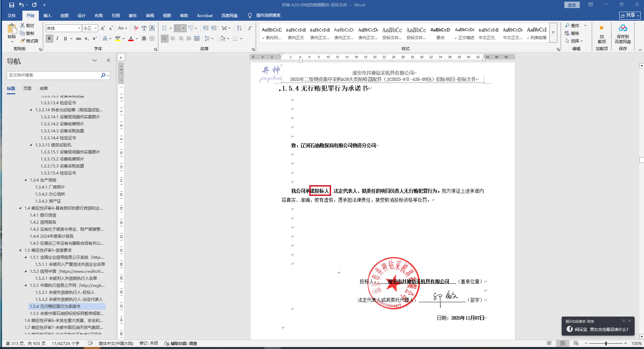Viewport: 644px width, 349px height.
Task: Open navigation pane options dropdown arrow
Action: 95,61
